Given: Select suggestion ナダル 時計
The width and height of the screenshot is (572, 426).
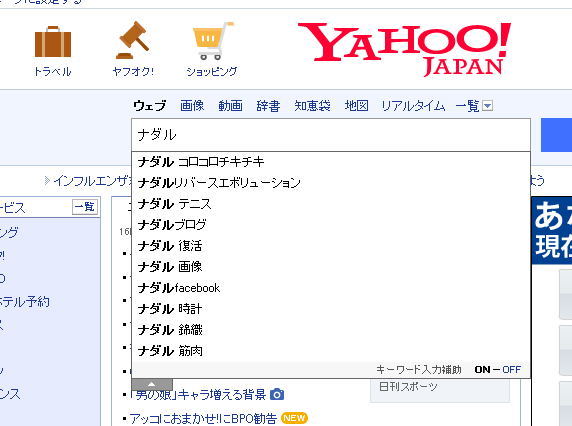Looking at the screenshot, I should click(x=331, y=309).
